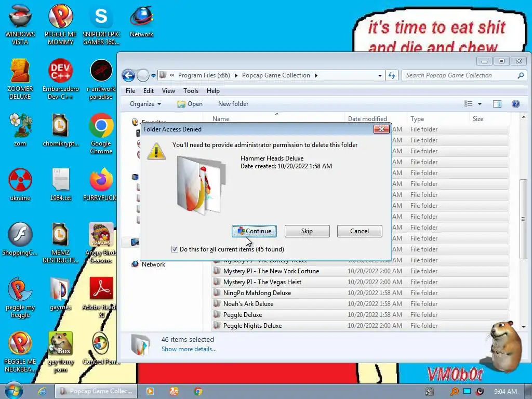Open the Tools menu

pyautogui.click(x=191, y=91)
